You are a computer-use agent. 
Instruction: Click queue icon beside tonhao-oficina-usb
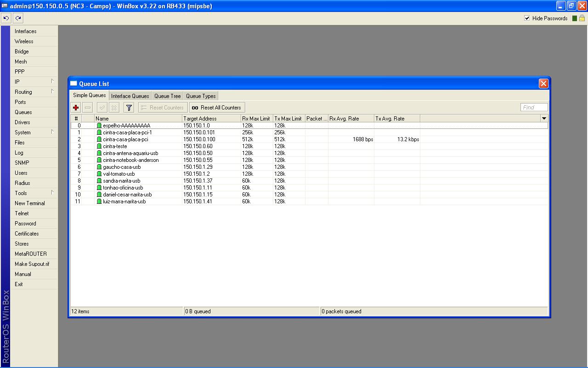pyautogui.click(x=99, y=188)
